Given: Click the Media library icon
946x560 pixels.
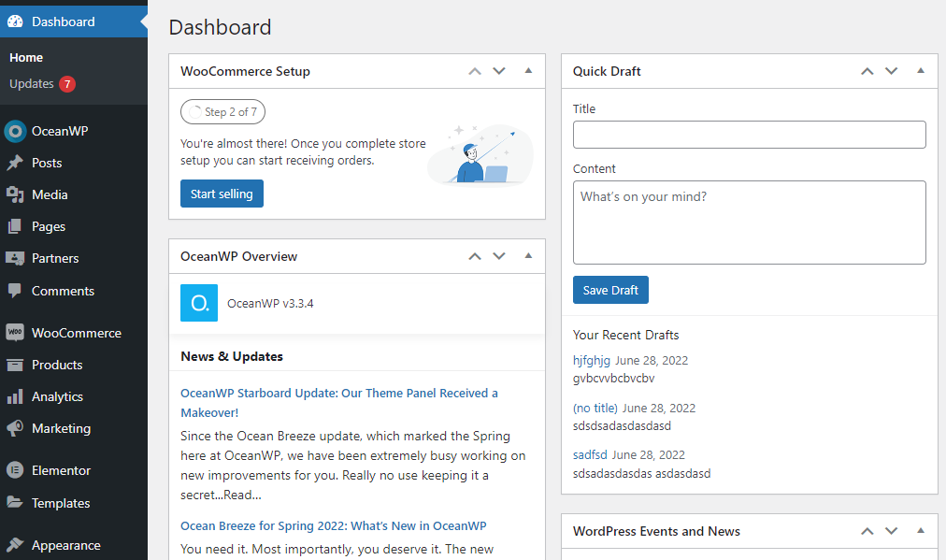Looking at the screenshot, I should (14, 194).
